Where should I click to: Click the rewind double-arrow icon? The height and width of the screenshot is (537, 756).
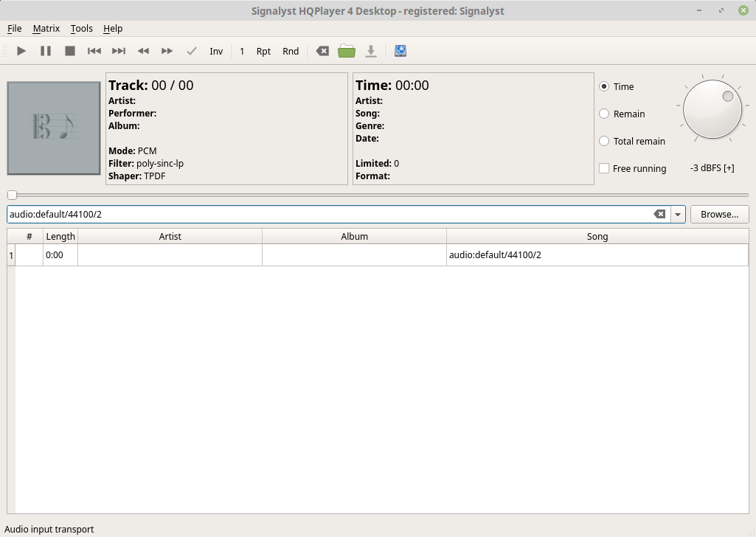[143, 51]
